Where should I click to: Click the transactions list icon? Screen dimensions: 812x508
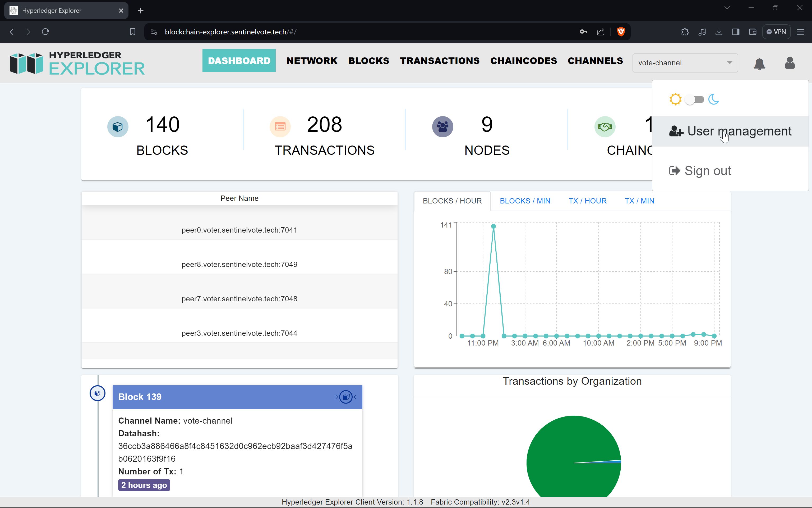point(280,127)
